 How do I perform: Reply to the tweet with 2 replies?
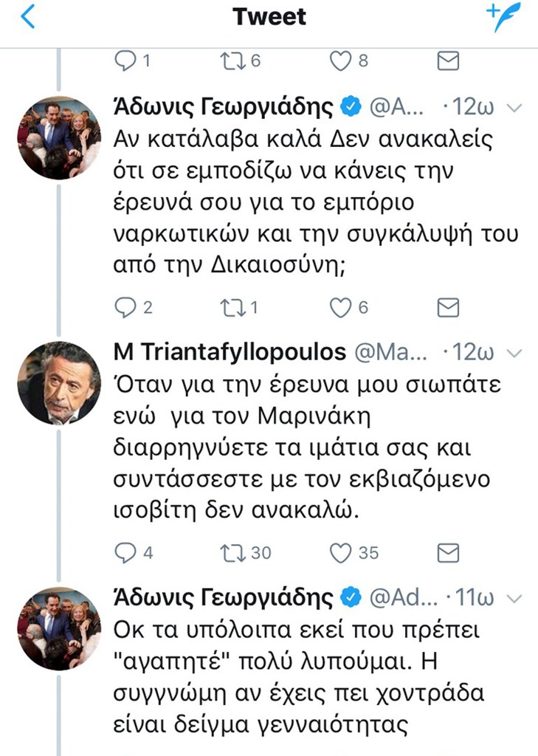point(127,308)
